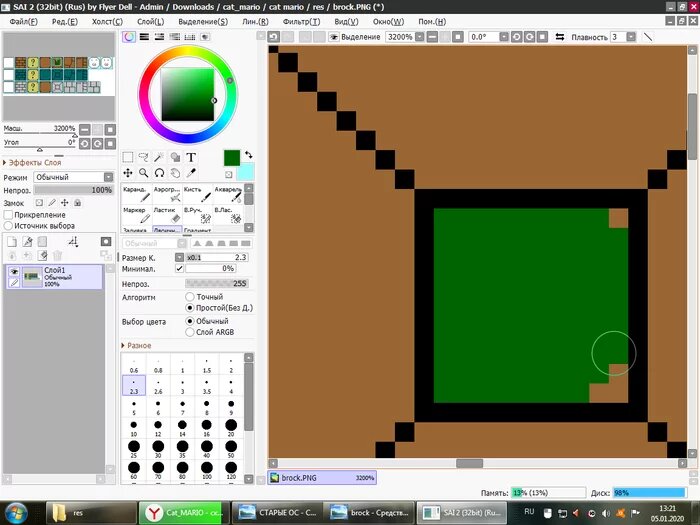Choose the Ластик eraser tool
Image resolution: width=700 pixels, height=525 pixels.
[167, 215]
